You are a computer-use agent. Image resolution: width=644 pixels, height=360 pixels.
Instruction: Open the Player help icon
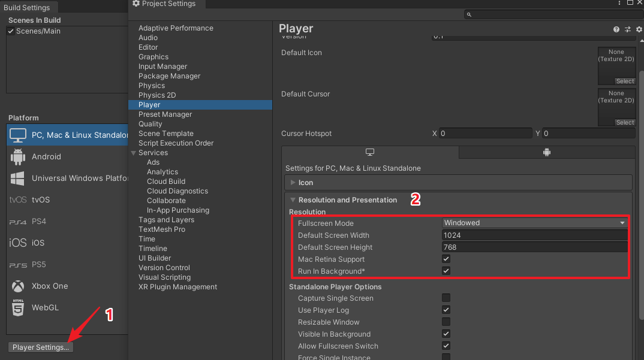tap(616, 29)
